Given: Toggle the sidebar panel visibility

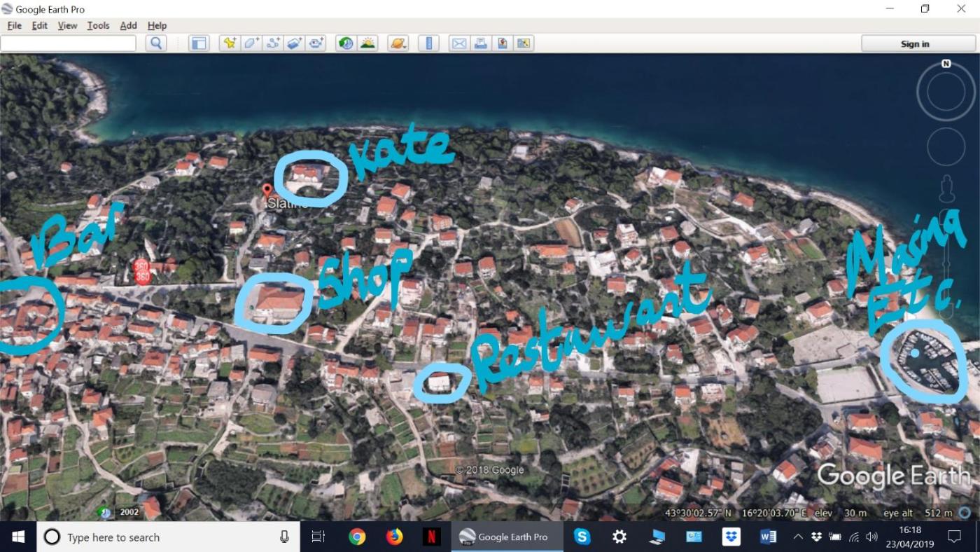Looking at the screenshot, I should click(x=199, y=43).
